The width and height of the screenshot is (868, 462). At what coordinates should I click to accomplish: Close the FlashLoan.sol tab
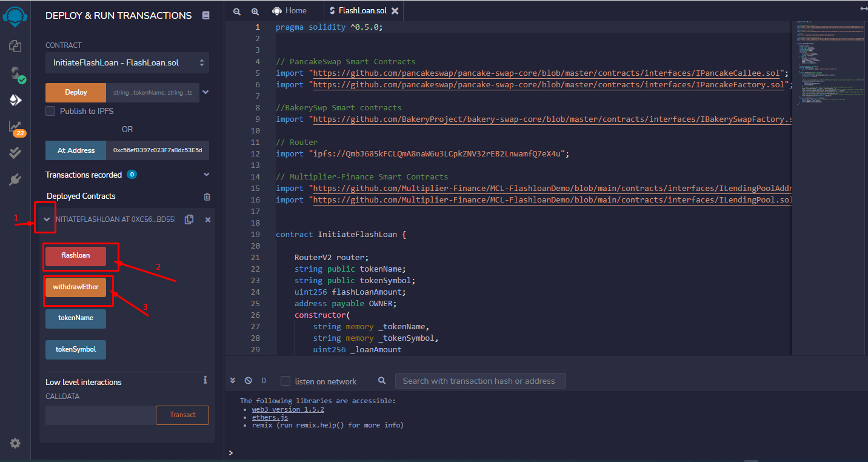(x=395, y=11)
